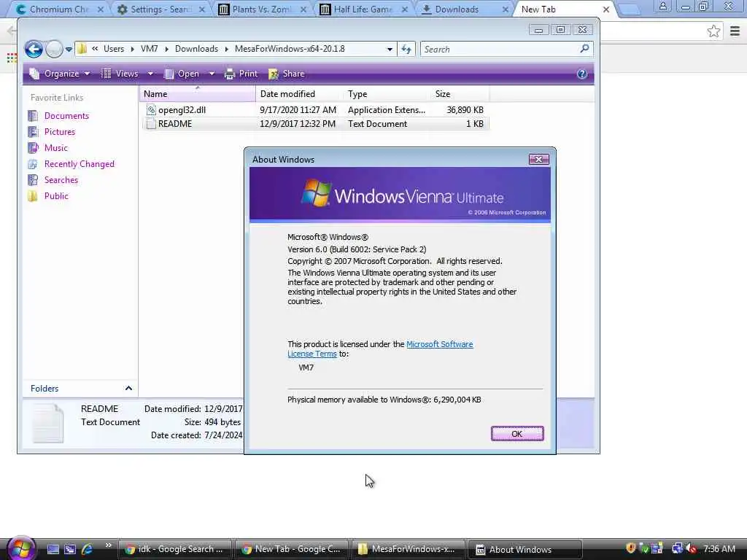
Task: Click the MesaForWindows-x64-20.1.8 breadcrumb
Action: (x=290, y=49)
